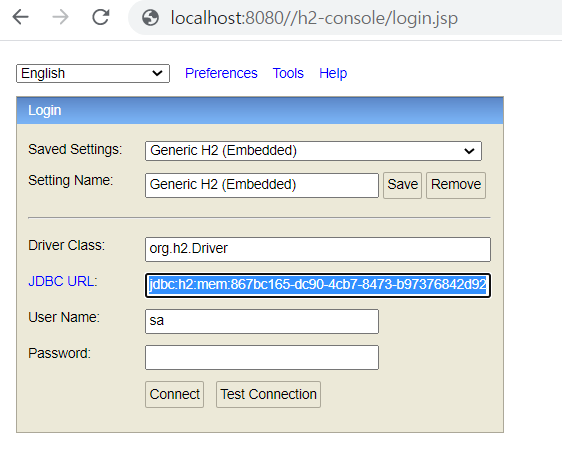The image size is (562, 449).
Task: Click the Password label
Action: click(59, 354)
